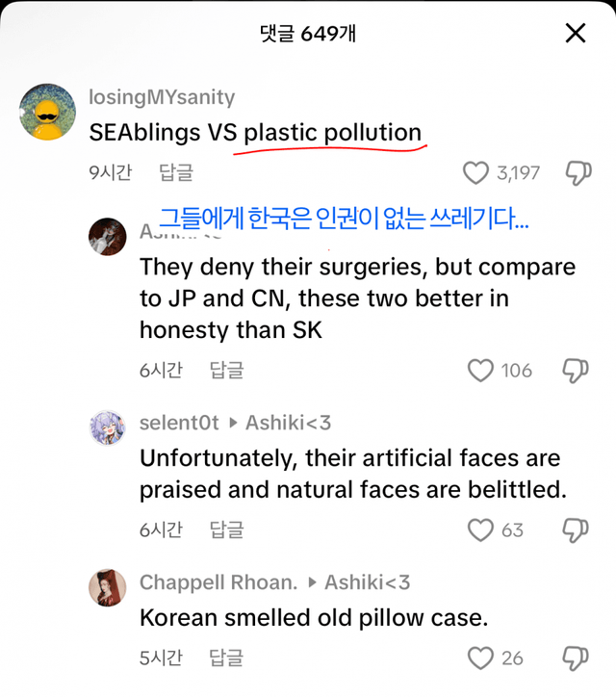Open losingMYsanity's profile avatar
Screen dimensions: 616x697
(48, 112)
